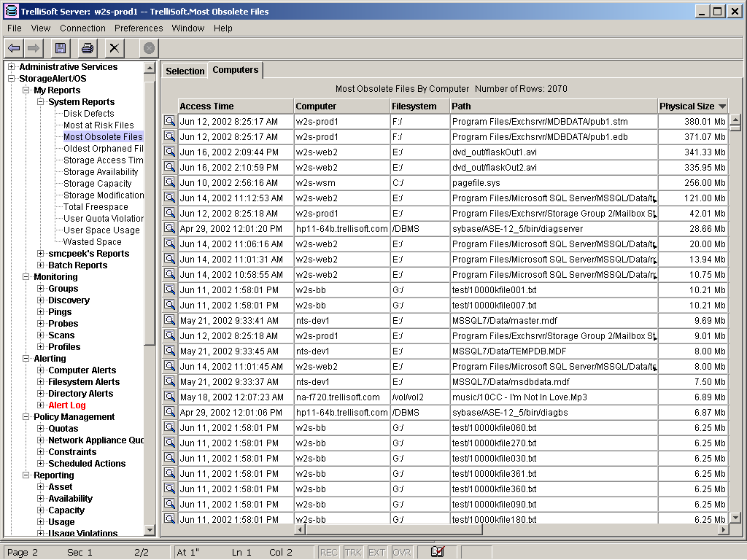This screenshot has width=747, height=560.
Task: Click the TRK indicator in status bar
Action: 353,553
